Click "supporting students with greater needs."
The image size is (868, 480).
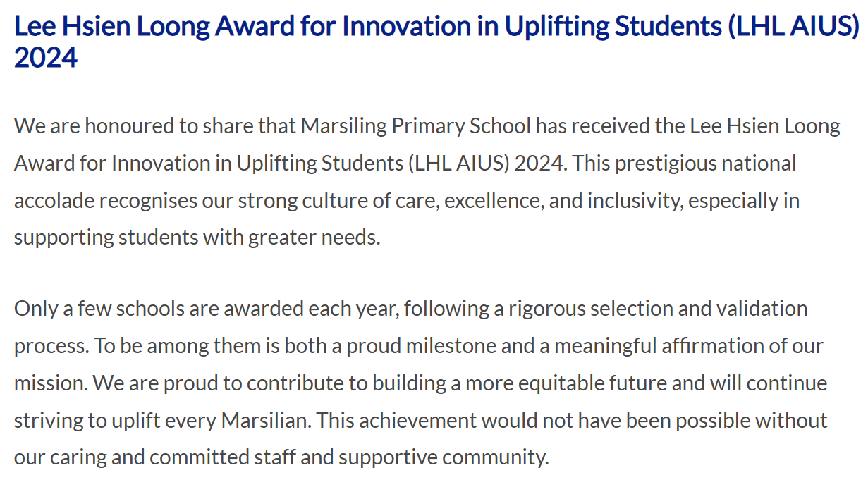click(197, 237)
